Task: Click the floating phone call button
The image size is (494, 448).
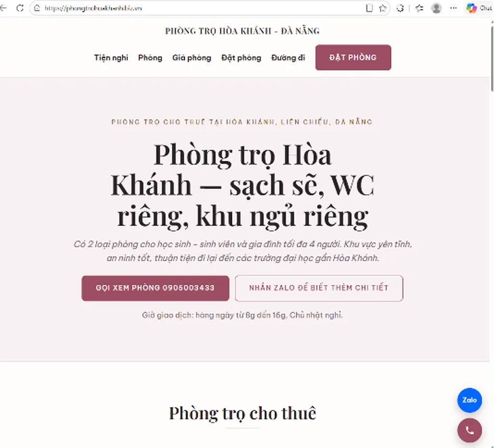Action: (x=469, y=430)
